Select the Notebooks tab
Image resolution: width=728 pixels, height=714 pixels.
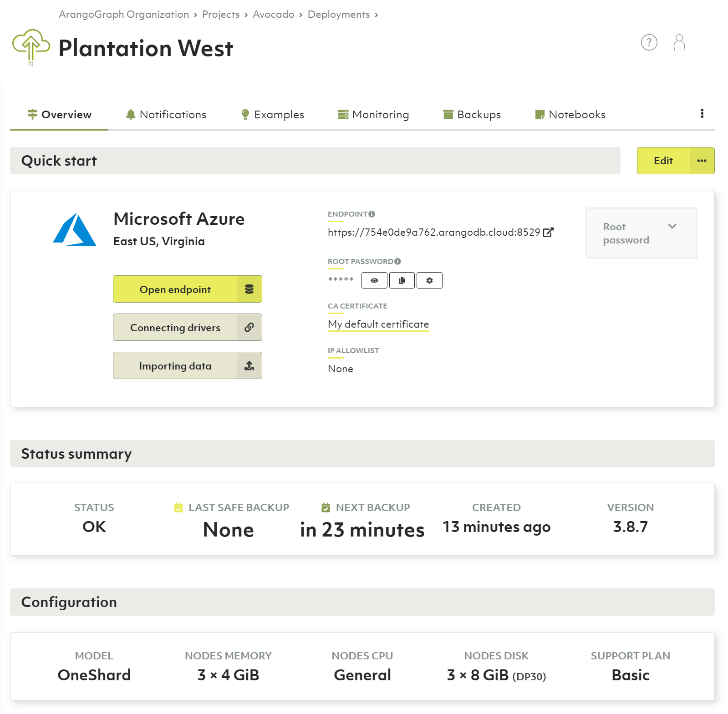click(x=570, y=115)
